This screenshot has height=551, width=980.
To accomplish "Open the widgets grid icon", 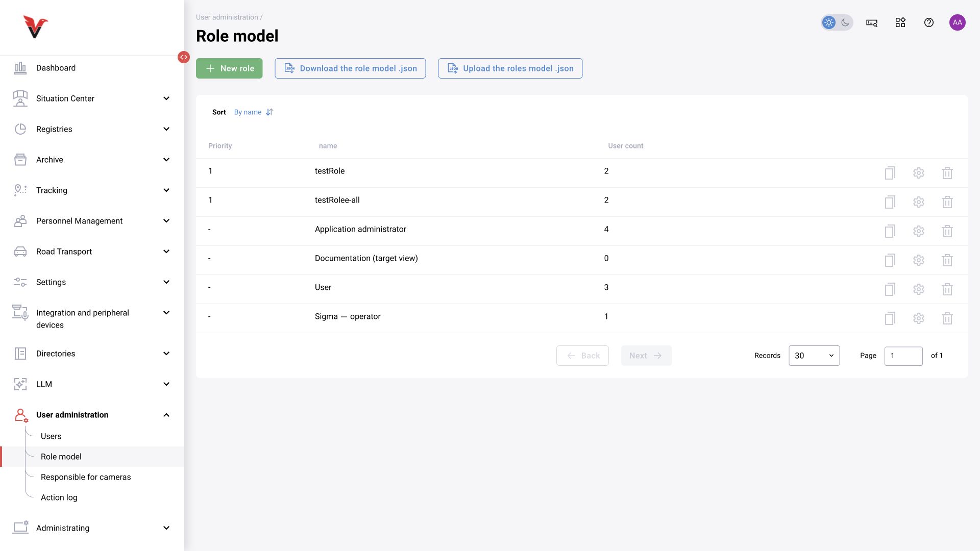I will coord(900,22).
